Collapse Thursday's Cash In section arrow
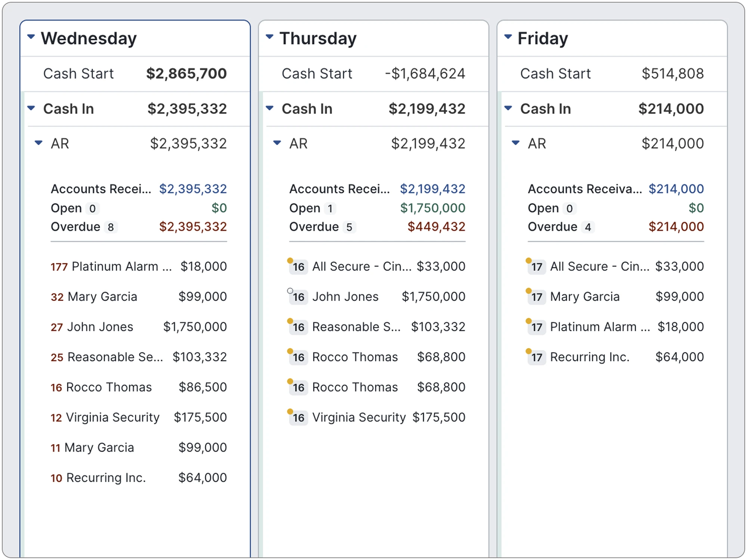Viewport: 747px width, 560px height. pos(270,108)
